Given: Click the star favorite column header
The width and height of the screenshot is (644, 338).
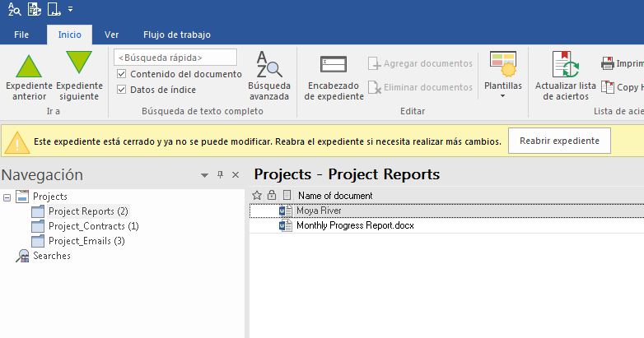Looking at the screenshot, I should click(257, 195).
